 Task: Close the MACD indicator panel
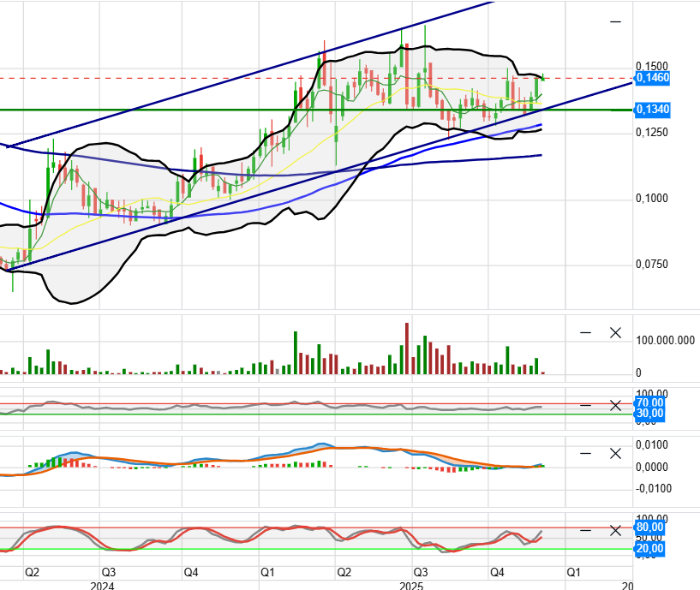pyautogui.click(x=614, y=453)
